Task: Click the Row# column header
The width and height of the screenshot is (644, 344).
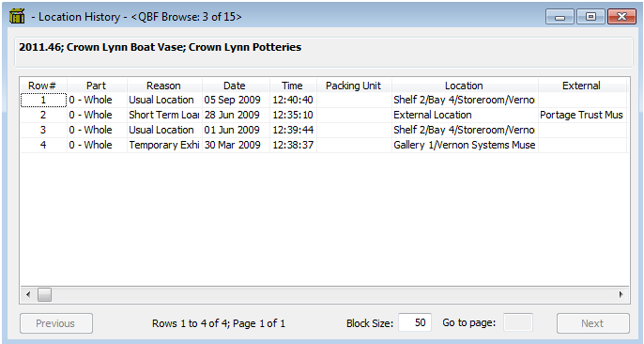Action: click(43, 86)
